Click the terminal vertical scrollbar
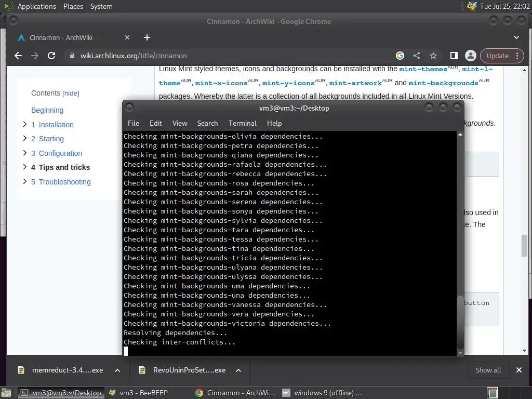Viewport: 532px width, 399px height. pos(460,322)
